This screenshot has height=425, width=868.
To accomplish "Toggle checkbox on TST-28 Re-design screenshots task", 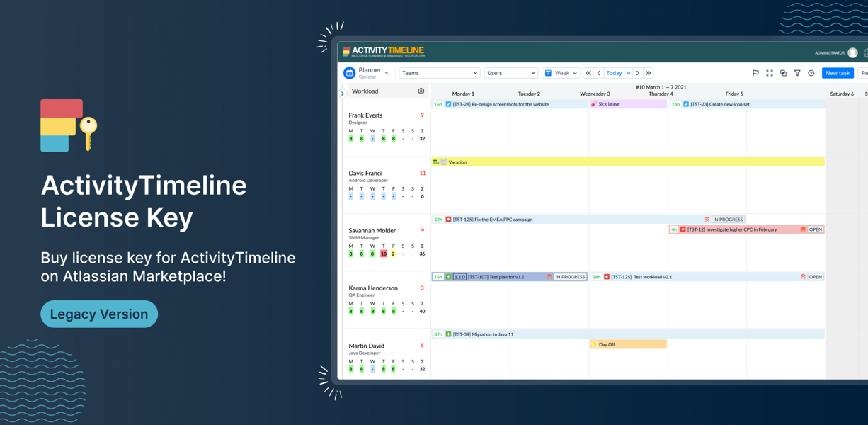I will click(x=448, y=104).
